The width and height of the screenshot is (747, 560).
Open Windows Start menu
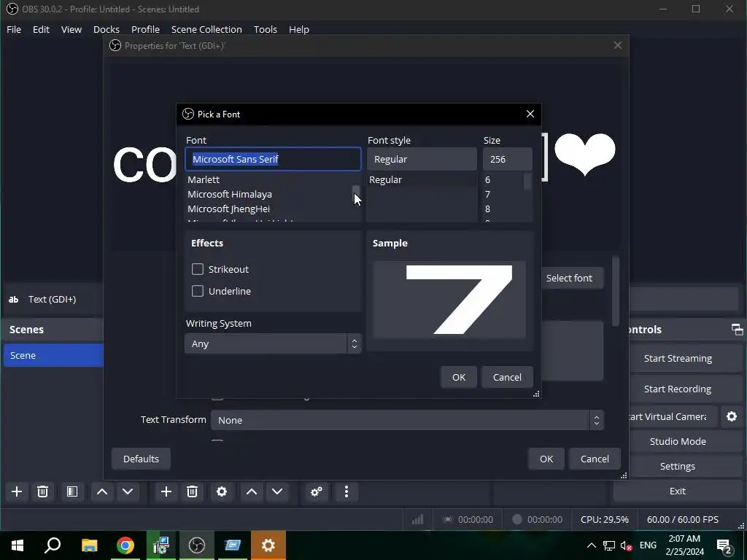(x=18, y=545)
